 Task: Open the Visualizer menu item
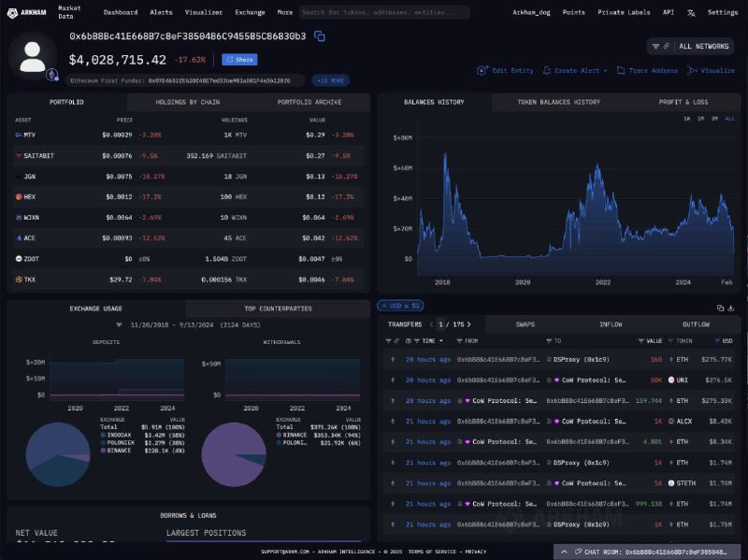point(204,12)
